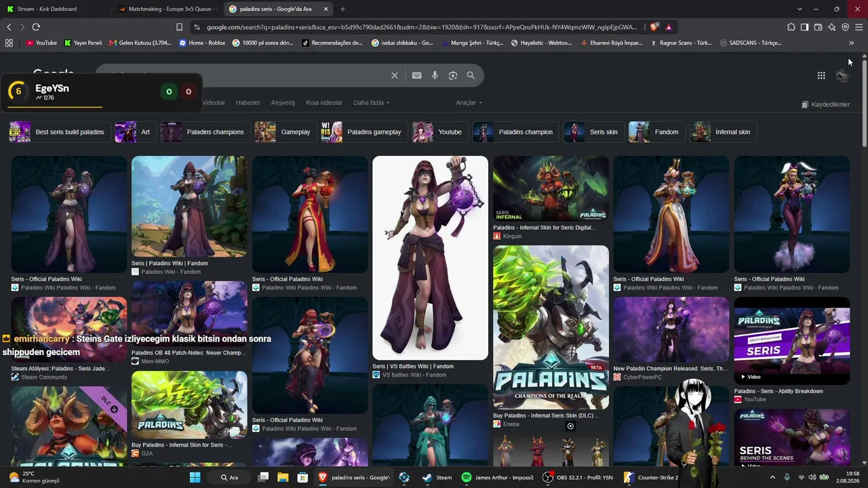Screen dimensions: 868x488
Task: Open the Google apps grid
Action: click(x=821, y=75)
